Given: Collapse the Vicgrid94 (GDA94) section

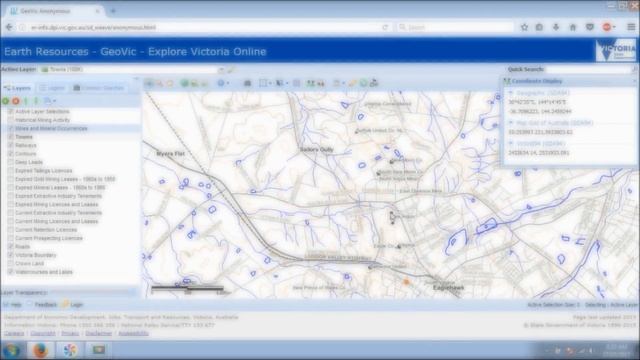Looking at the screenshot, I should [511, 144].
